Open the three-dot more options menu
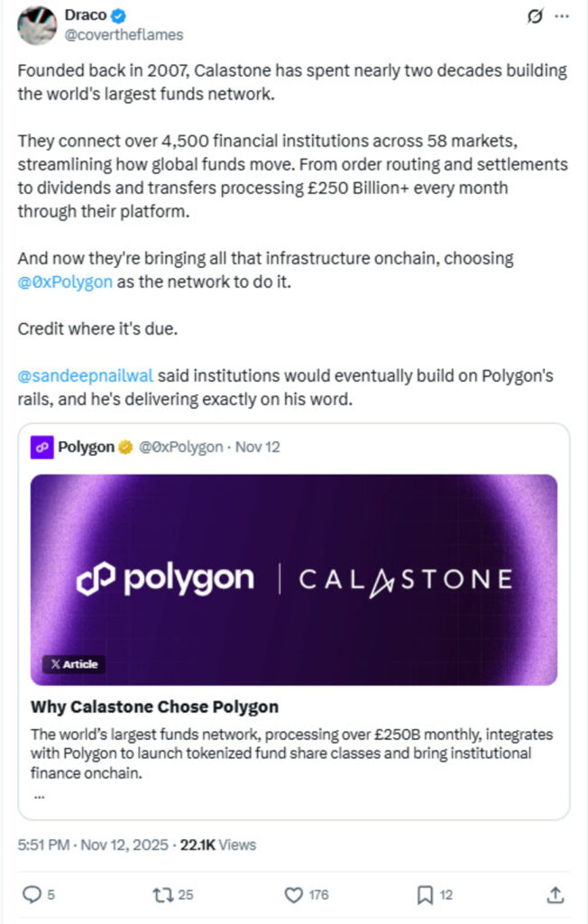 (x=562, y=16)
